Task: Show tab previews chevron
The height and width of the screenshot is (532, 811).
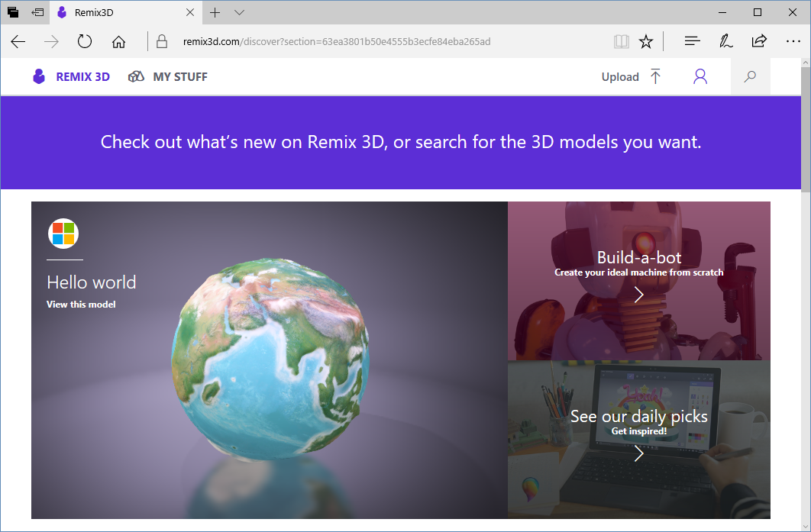Action: click(239, 12)
